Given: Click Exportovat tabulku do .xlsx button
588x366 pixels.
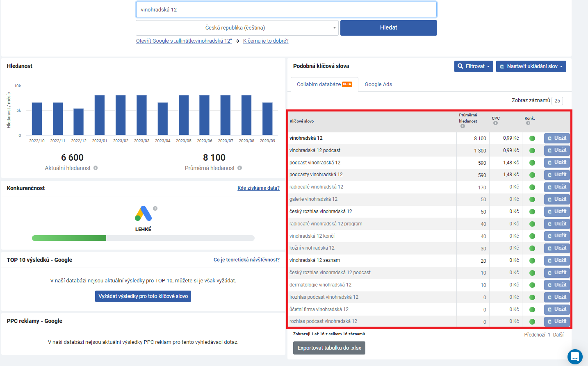Looking at the screenshot, I should [x=329, y=348].
